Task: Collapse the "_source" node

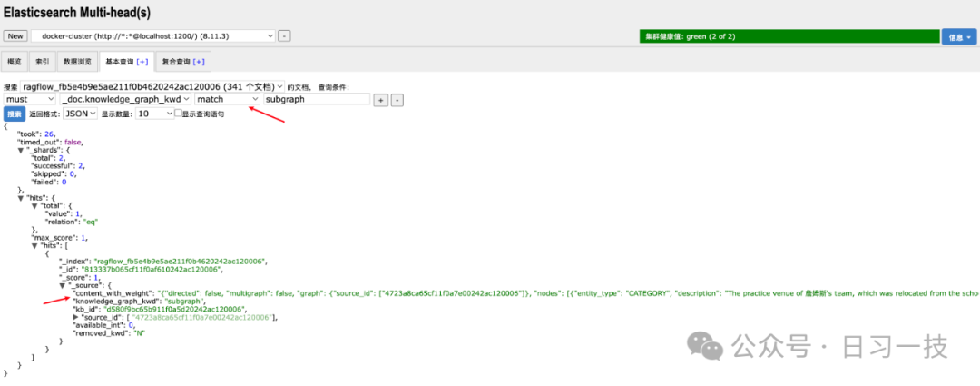Action: (62, 285)
